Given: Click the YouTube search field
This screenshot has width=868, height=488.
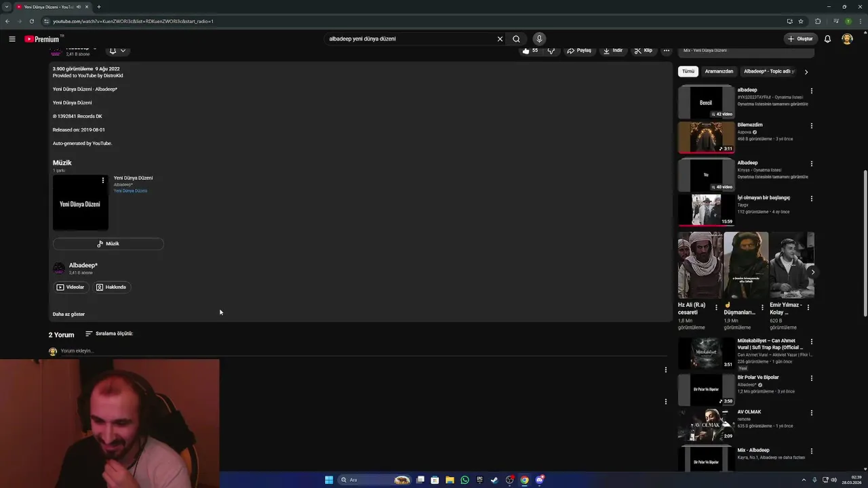Looking at the screenshot, I should [x=410, y=39].
